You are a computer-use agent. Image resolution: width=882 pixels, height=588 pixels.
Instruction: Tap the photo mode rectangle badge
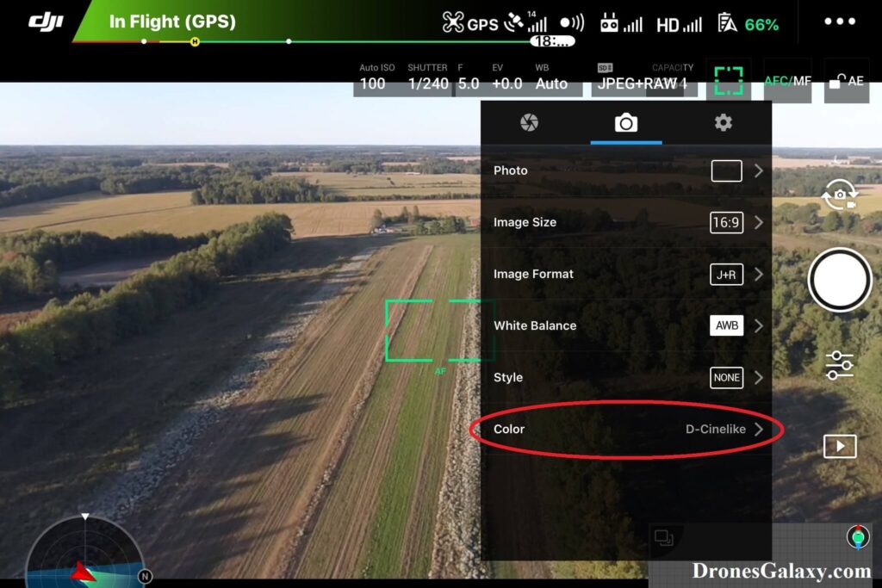[726, 171]
